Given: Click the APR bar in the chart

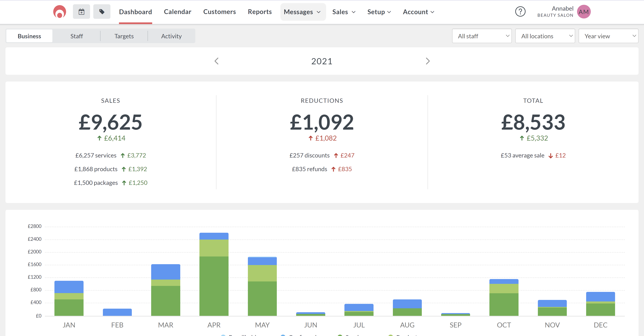Looking at the screenshot, I should pyautogui.click(x=214, y=274).
